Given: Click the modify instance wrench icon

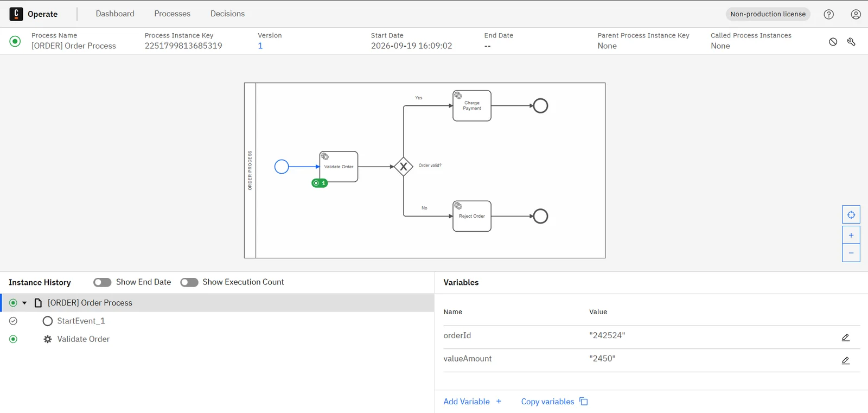Looking at the screenshot, I should pyautogui.click(x=851, y=42).
